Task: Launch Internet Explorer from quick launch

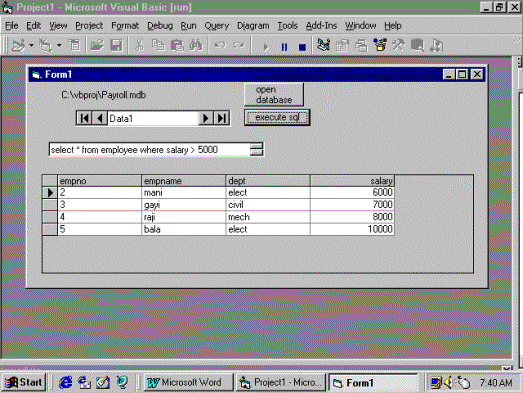Action: (x=65, y=382)
